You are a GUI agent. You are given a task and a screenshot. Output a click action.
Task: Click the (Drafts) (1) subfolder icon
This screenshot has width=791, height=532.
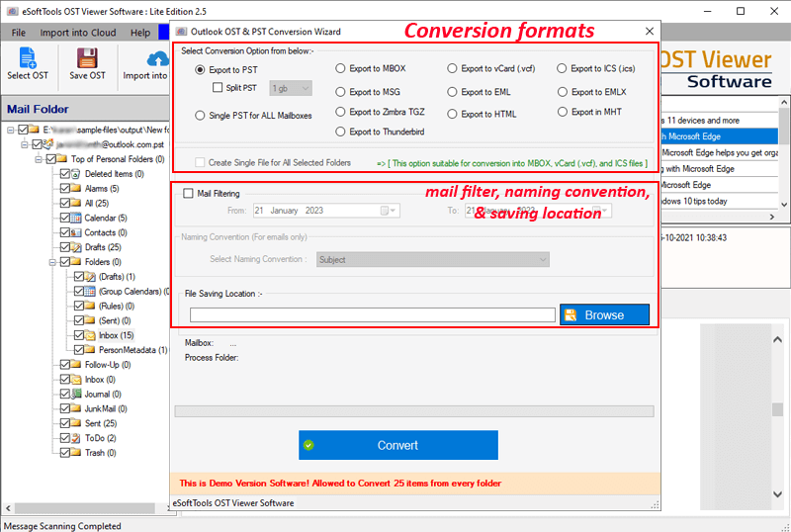[90, 277]
